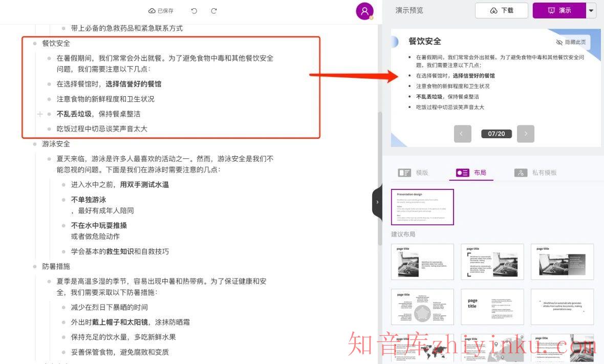The image size is (604, 364).
Task: Click the undo arrow icon
Action: click(194, 11)
